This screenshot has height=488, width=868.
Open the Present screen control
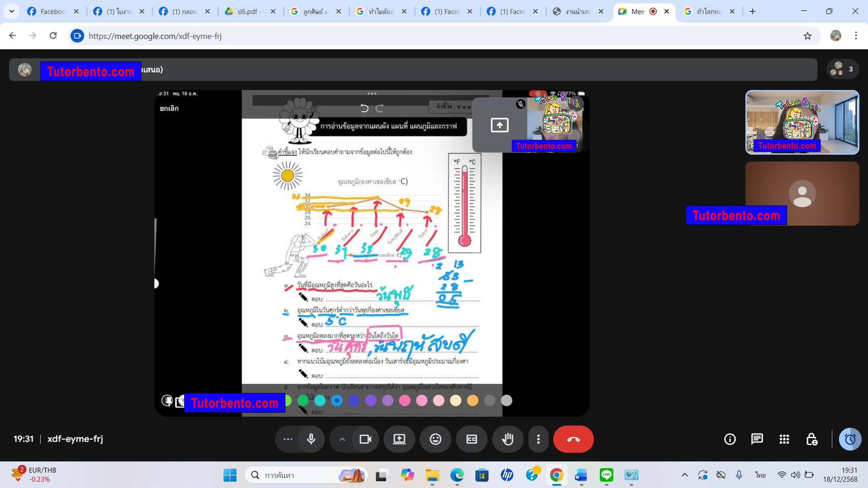[x=399, y=439]
